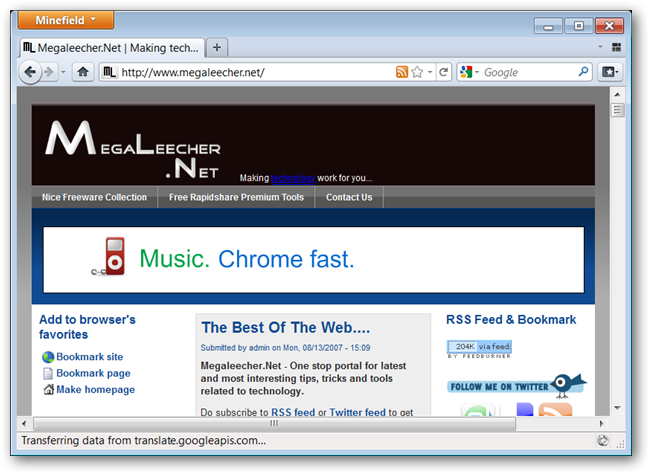Open the Contact Us menu item
The height and width of the screenshot is (474, 650).
[x=349, y=197]
